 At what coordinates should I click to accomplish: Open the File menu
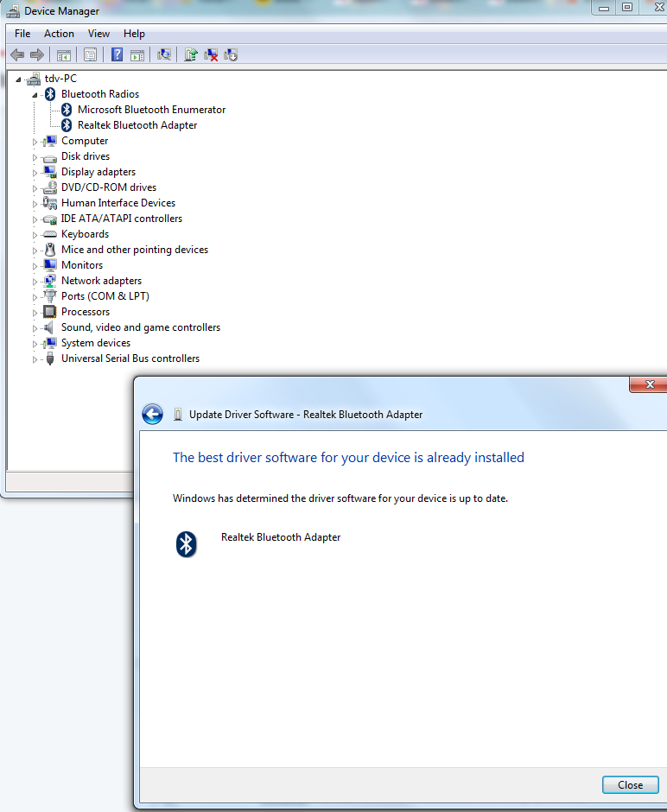coord(22,34)
